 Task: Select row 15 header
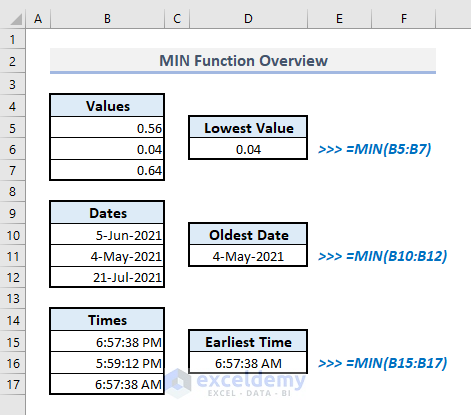[x=13, y=342]
